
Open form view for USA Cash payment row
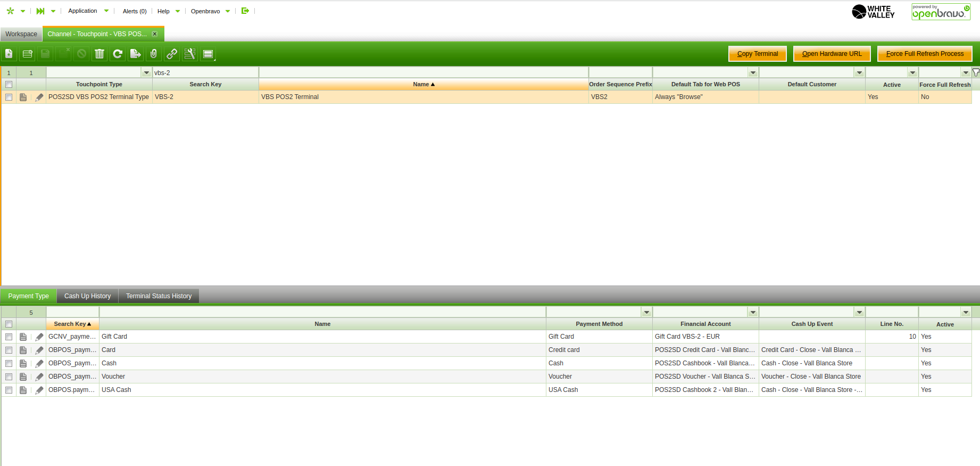23,390
